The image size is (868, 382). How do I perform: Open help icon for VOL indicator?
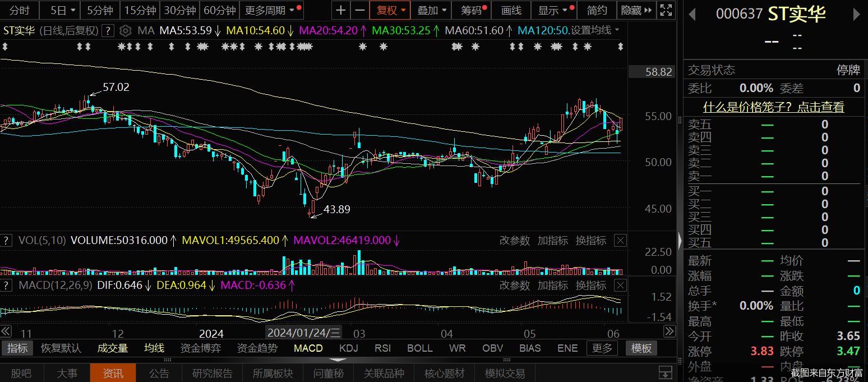(x=6, y=240)
